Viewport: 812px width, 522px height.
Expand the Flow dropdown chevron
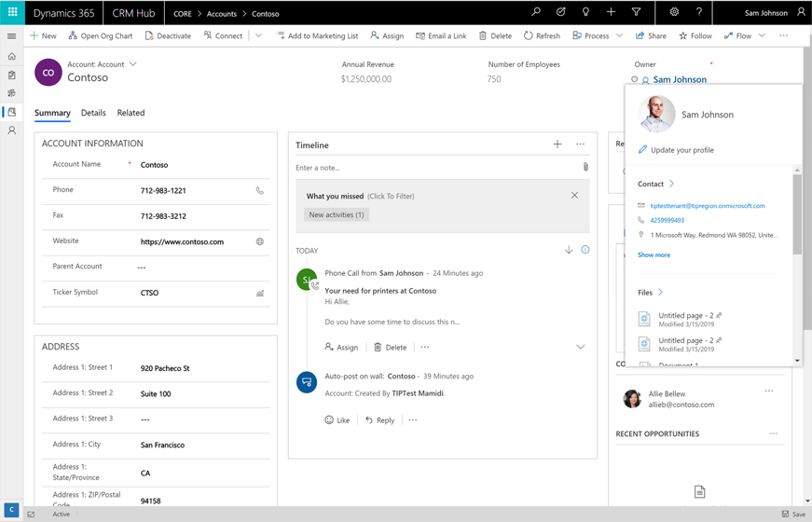[x=762, y=36]
